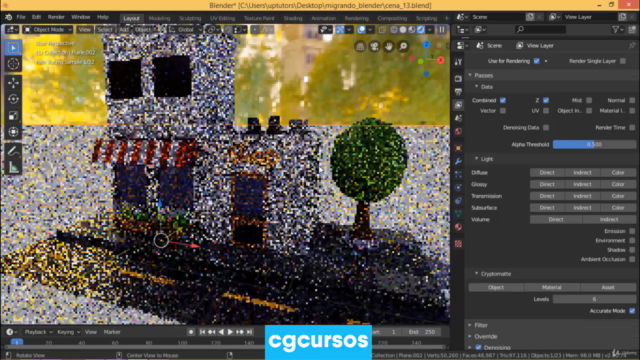The width and height of the screenshot is (640, 360).
Task: Switch to Compositing workspace tab
Action: tap(392, 18)
